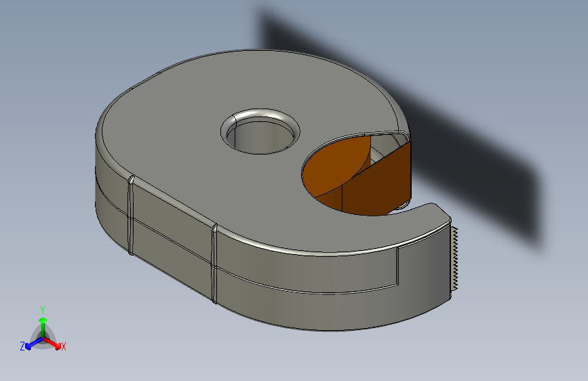Select the center hub hole of the dispenser
This screenshot has height=381, width=588.
click(x=260, y=132)
